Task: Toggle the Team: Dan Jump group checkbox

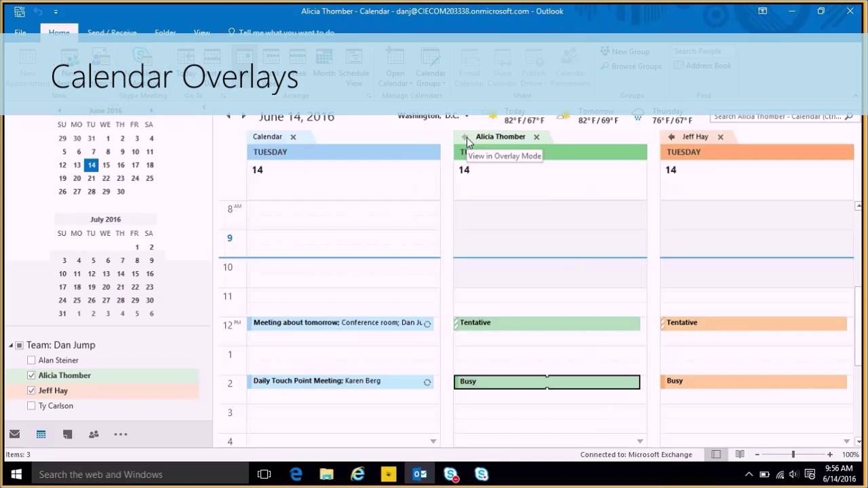Action: (19, 346)
